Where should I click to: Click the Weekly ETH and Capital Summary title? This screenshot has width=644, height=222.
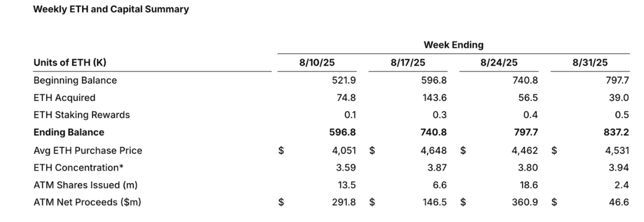point(111,10)
